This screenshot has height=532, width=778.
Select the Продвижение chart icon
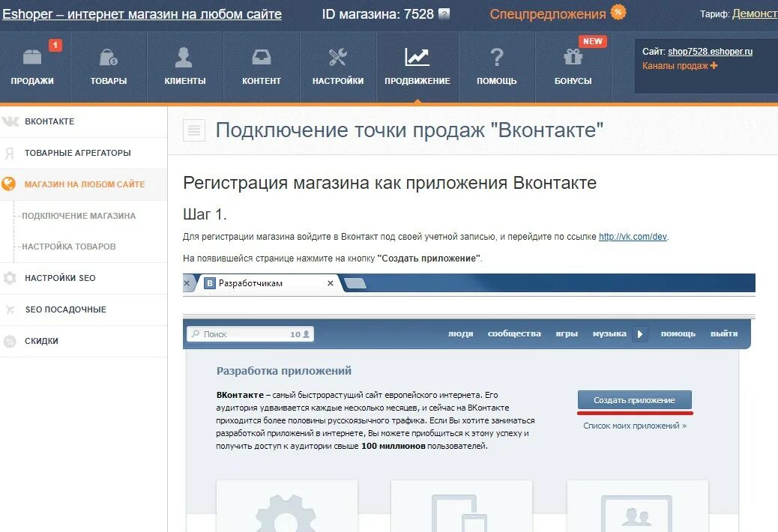(x=417, y=58)
